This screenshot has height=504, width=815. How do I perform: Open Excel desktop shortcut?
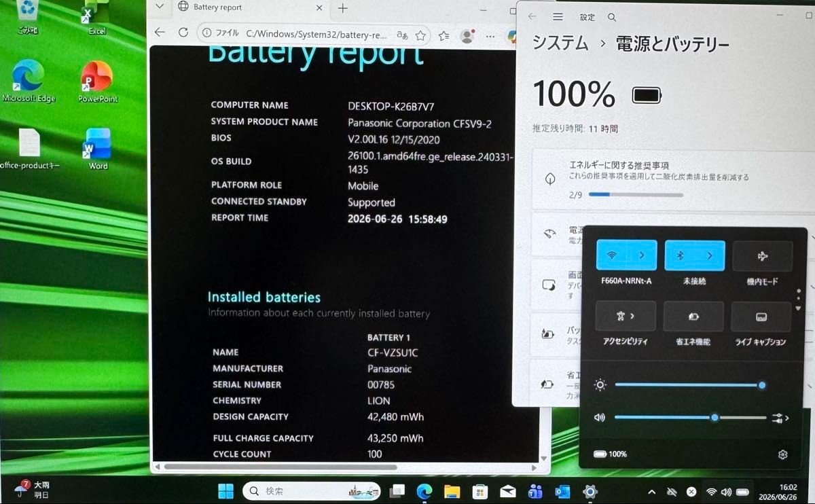coord(95,18)
